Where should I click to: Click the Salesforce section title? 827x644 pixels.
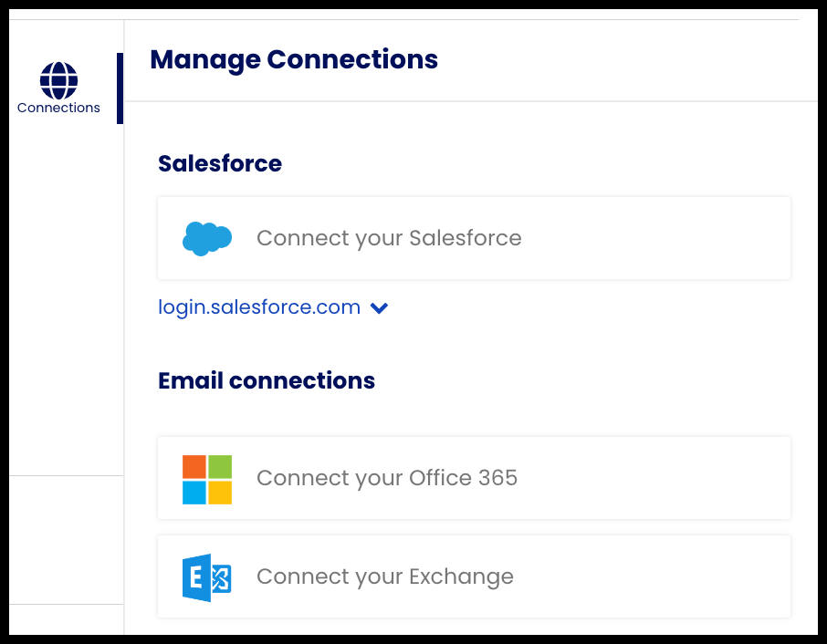click(x=219, y=163)
